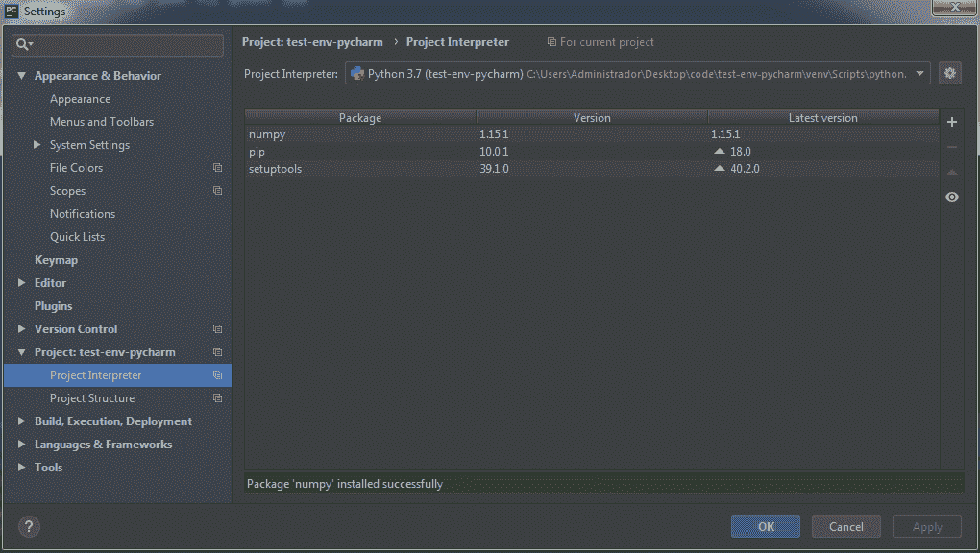Click the per-project icon beside File Colors
Image resolution: width=980 pixels, height=553 pixels.
(217, 168)
